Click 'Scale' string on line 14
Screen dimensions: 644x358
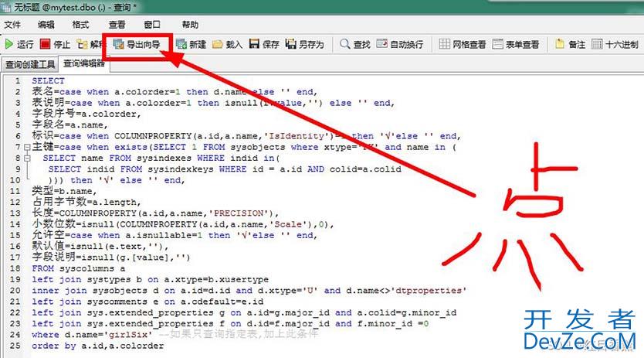coord(288,224)
